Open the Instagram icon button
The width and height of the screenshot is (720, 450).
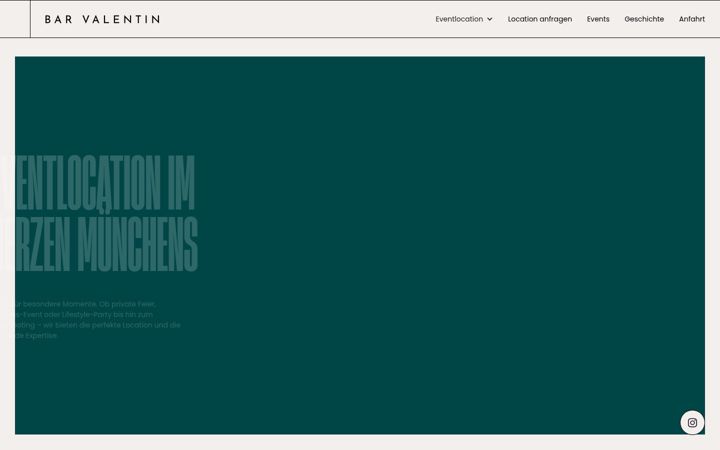[x=692, y=422]
